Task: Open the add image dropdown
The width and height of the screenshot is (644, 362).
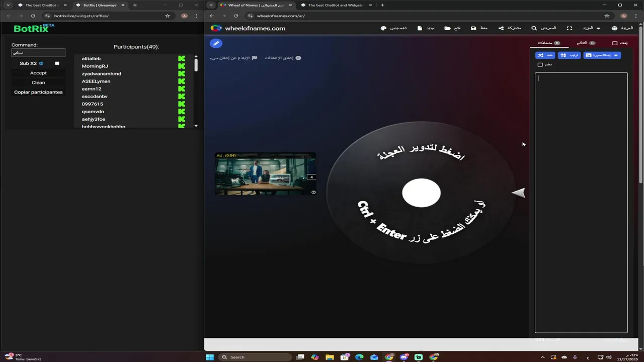Action: (602, 55)
